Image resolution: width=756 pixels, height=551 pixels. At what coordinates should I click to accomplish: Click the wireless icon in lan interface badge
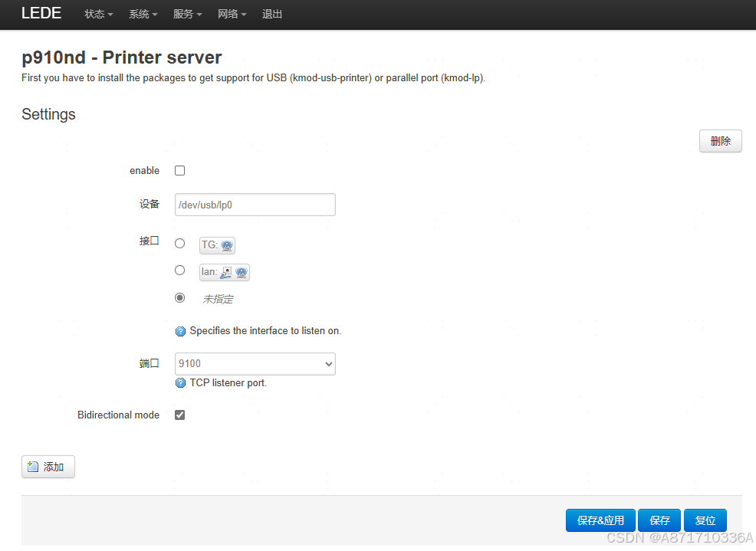(241, 272)
